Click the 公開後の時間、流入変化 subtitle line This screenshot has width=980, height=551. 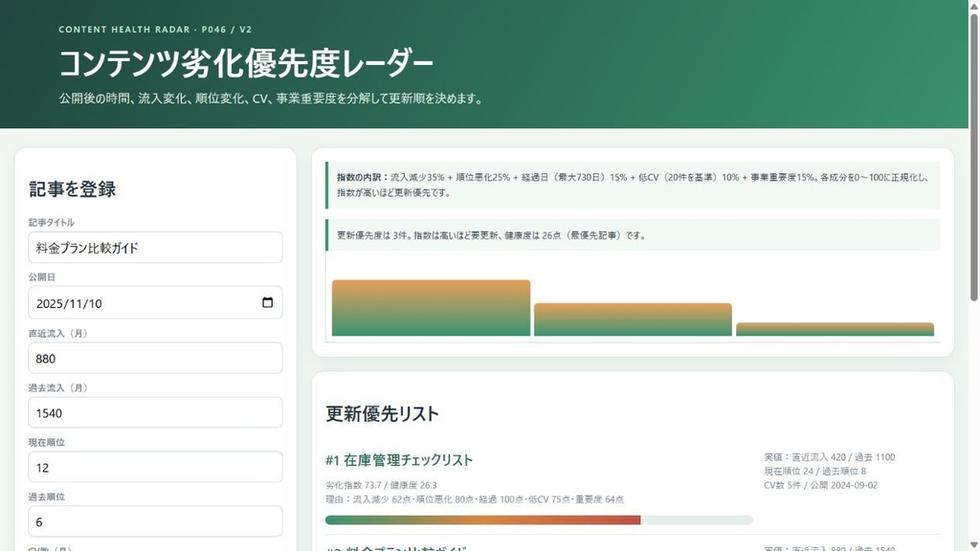272,99
